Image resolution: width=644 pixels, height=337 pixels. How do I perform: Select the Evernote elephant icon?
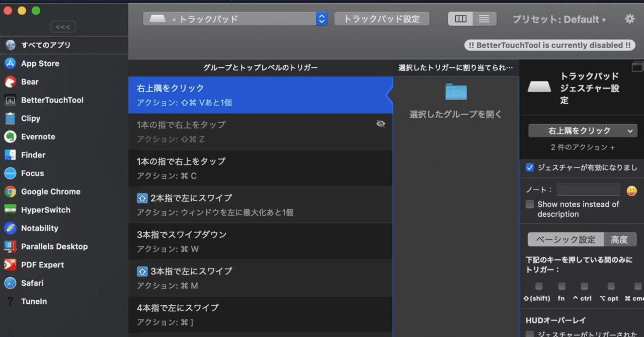11,137
